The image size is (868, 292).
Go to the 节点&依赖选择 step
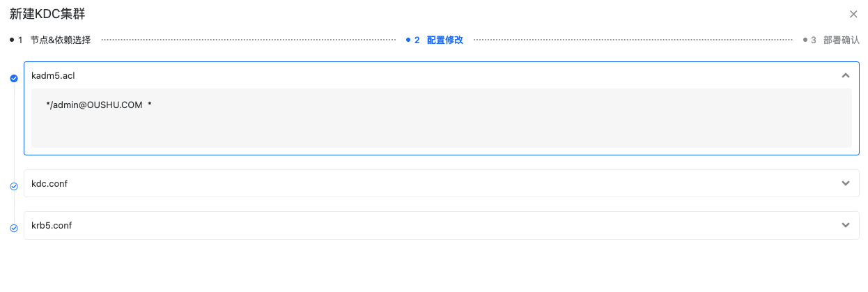[x=61, y=40]
